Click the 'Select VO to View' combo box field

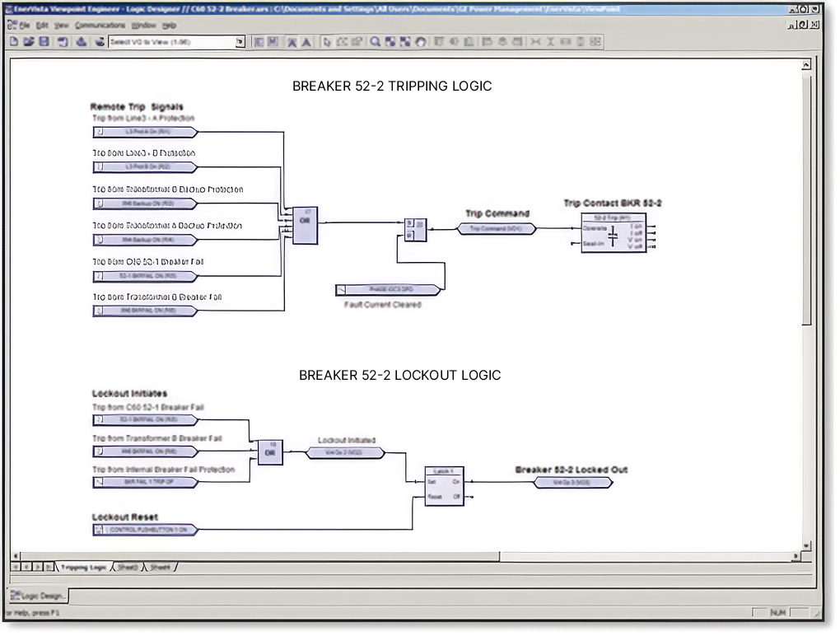[177, 42]
